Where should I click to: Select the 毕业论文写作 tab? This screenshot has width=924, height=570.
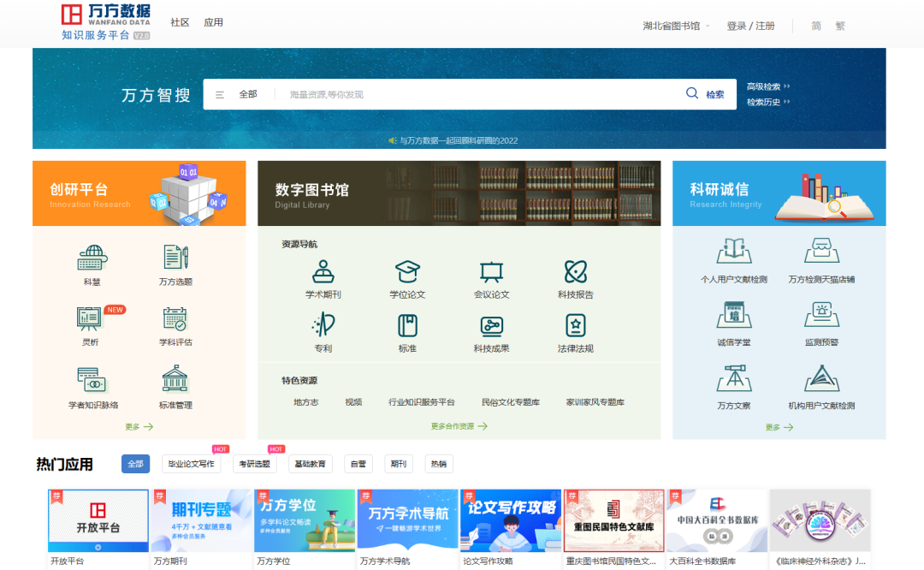[x=191, y=464]
